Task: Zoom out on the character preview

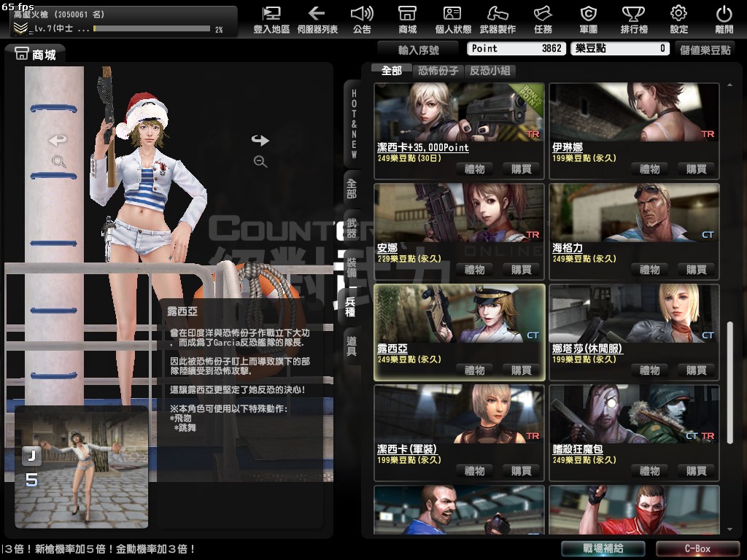Action: click(260, 161)
